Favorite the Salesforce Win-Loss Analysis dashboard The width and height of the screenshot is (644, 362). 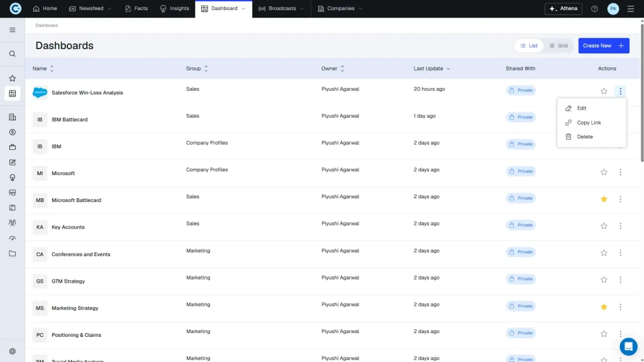pos(604,91)
